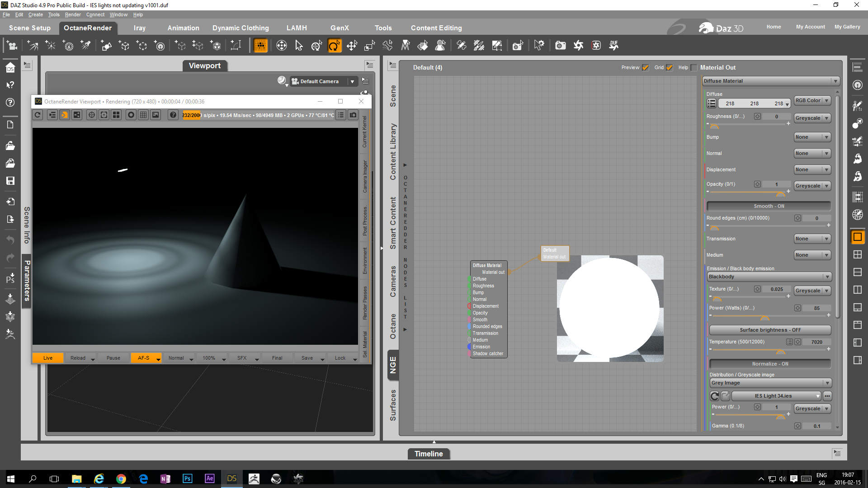The height and width of the screenshot is (488, 868).
Task: Click the Render camera icon in toolbar
Action: (x=560, y=46)
